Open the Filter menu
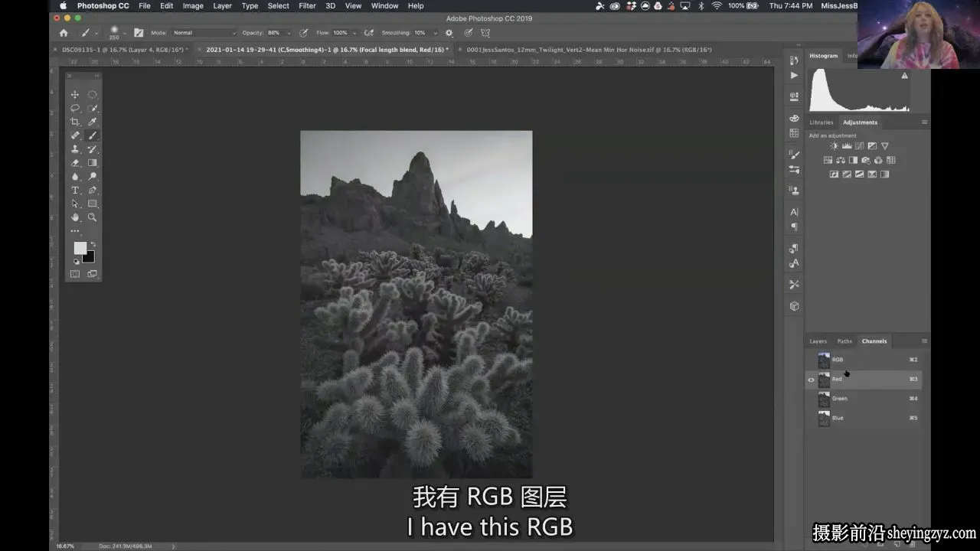Viewport: 980px width, 551px height. tap(307, 6)
